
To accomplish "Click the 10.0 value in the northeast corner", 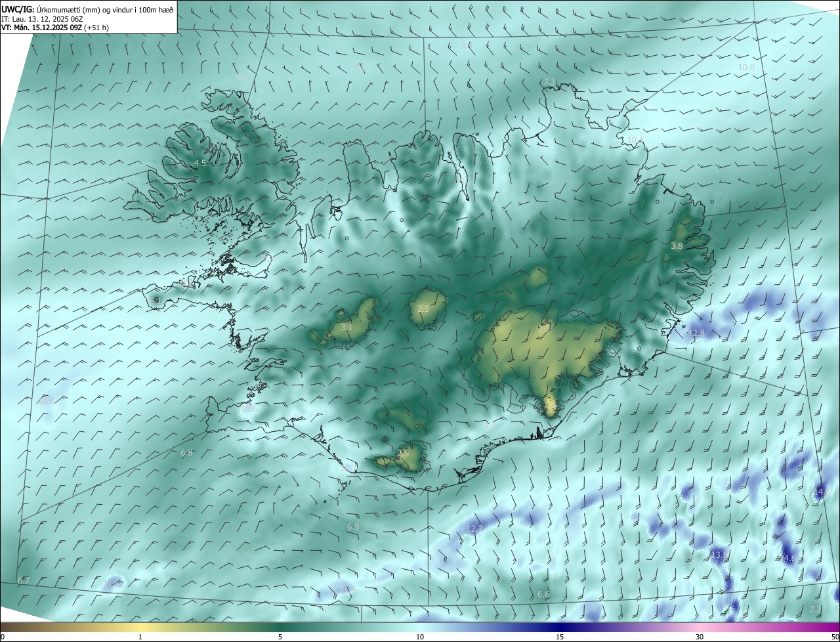I will click(746, 68).
